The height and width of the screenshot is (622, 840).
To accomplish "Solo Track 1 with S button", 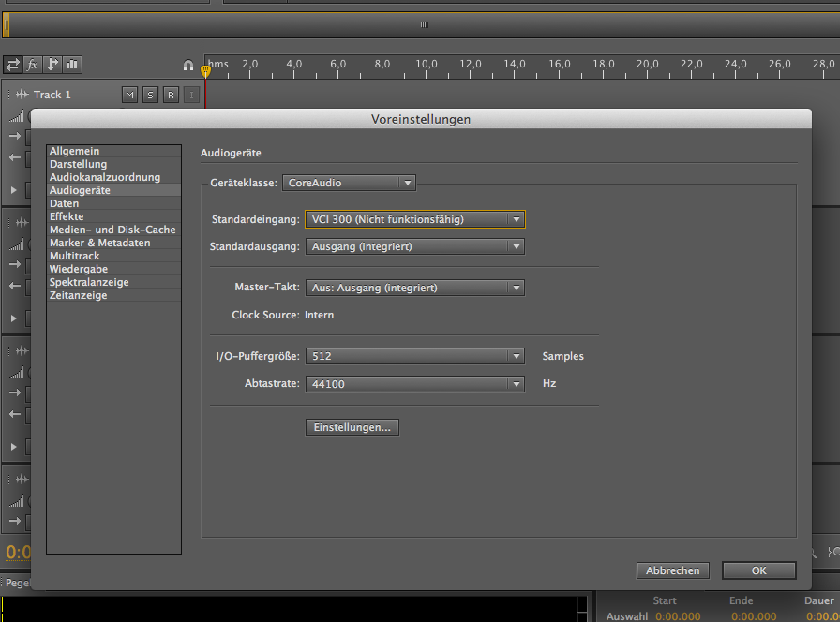I will 150,95.
